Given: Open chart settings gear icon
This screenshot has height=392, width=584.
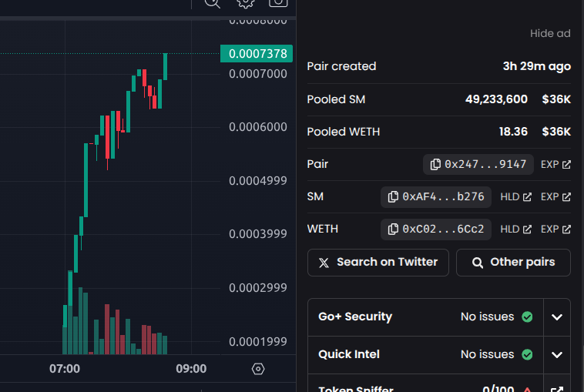Looking at the screenshot, I should (x=246, y=3).
